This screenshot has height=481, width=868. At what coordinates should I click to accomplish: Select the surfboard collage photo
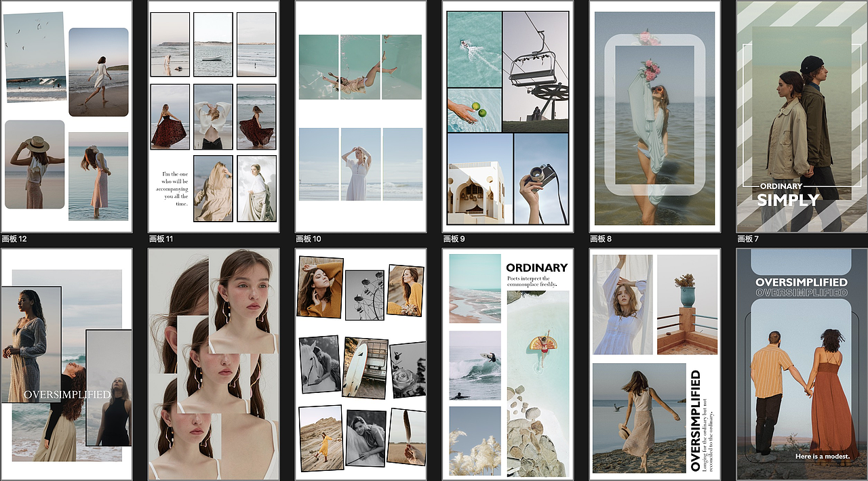[x=366, y=368]
